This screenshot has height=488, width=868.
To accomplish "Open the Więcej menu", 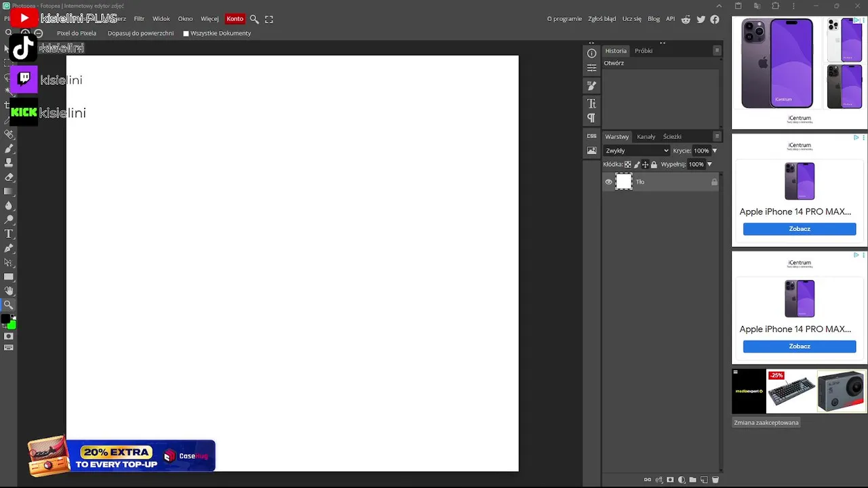I will coord(210,19).
